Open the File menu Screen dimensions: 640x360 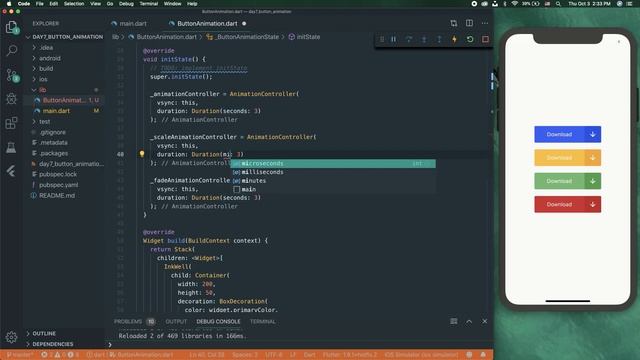pyautogui.click(x=40, y=4)
